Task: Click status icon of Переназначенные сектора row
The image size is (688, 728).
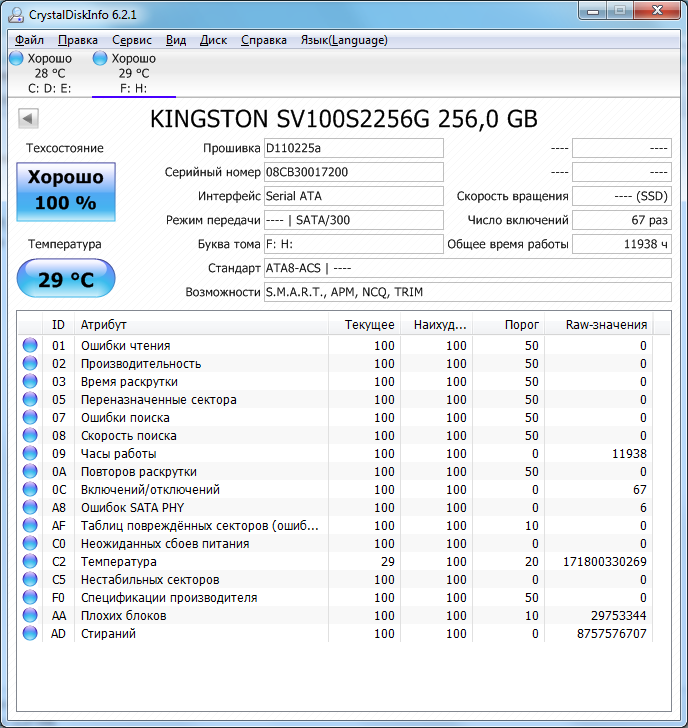Action: (30, 400)
